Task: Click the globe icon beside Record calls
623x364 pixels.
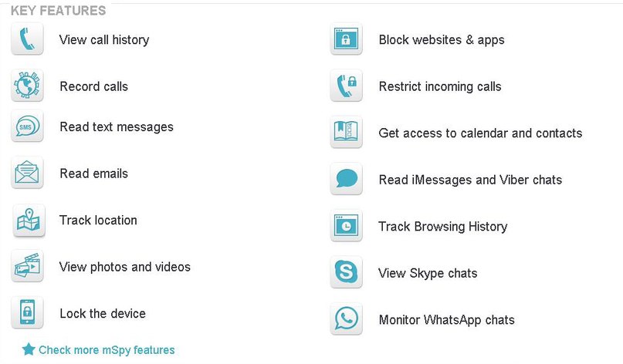Action: click(27, 85)
